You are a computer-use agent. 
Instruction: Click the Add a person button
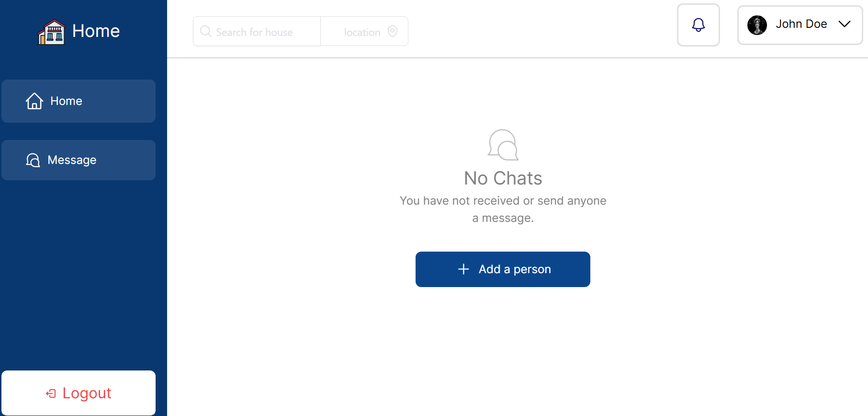[503, 269]
